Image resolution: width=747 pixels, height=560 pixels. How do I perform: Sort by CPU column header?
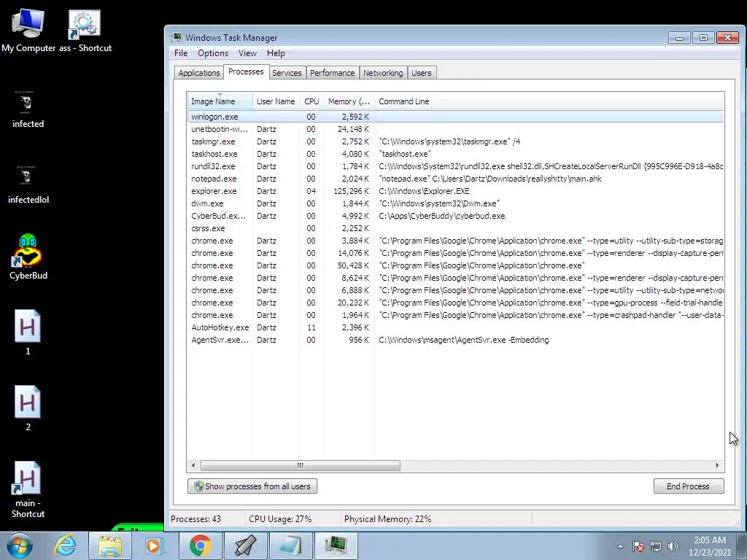[x=311, y=101]
